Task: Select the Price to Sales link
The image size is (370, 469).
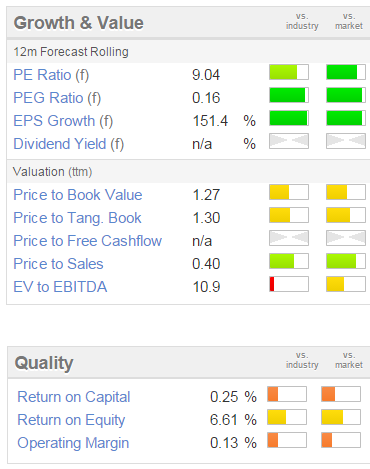Action: 58,264
